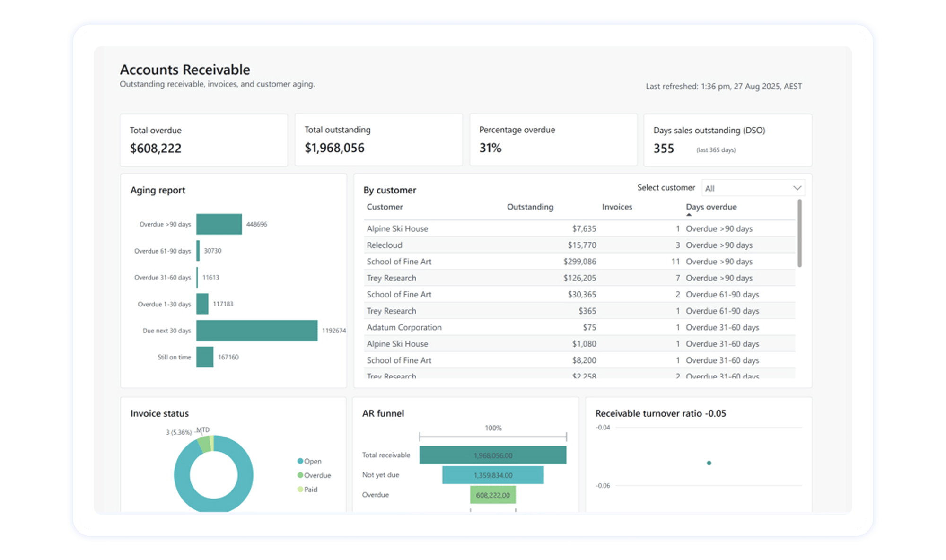946x560 pixels.
Task: Click the Total receivable funnel bar
Action: (493, 455)
